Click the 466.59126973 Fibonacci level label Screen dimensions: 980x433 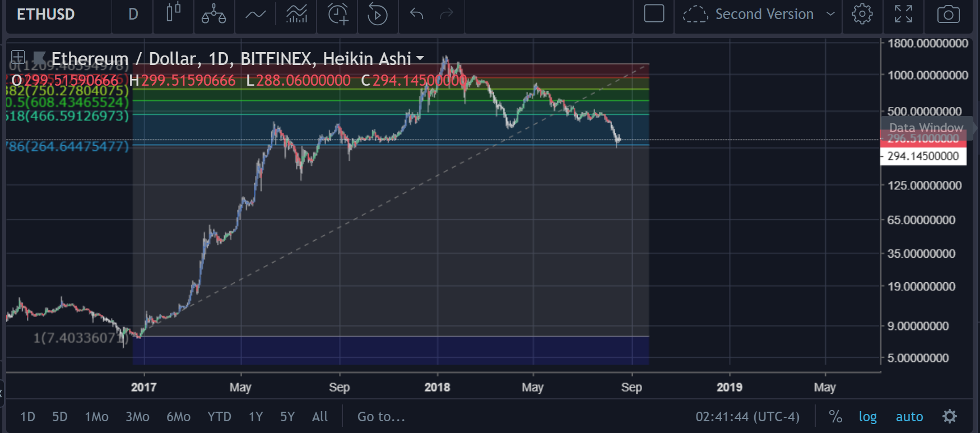[68, 116]
